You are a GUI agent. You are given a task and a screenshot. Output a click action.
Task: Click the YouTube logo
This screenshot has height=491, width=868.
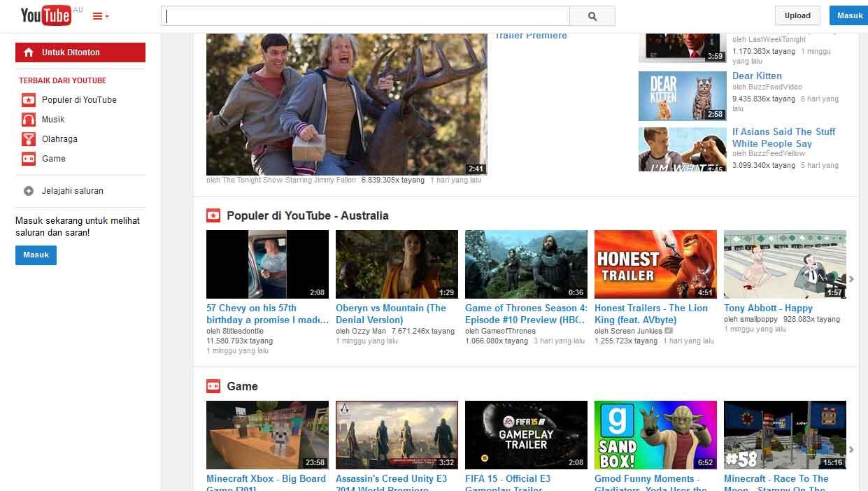point(46,15)
